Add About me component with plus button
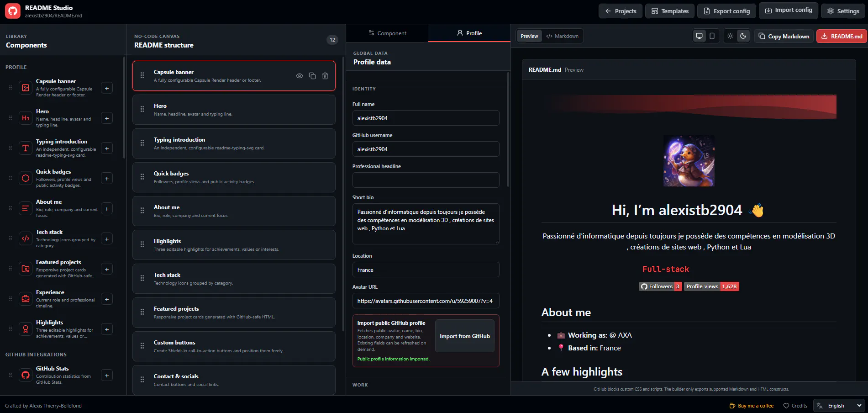868x413 pixels. click(x=107, y=209)
